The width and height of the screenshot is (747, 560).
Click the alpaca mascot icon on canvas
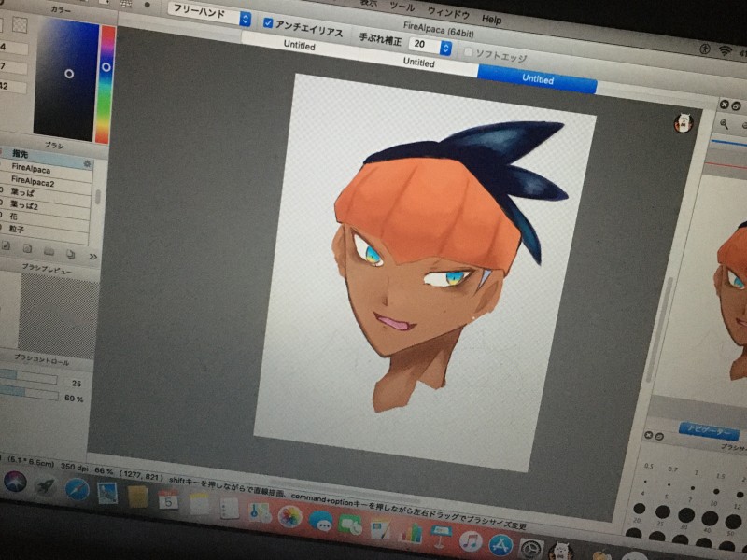click(x=684, y=123)
